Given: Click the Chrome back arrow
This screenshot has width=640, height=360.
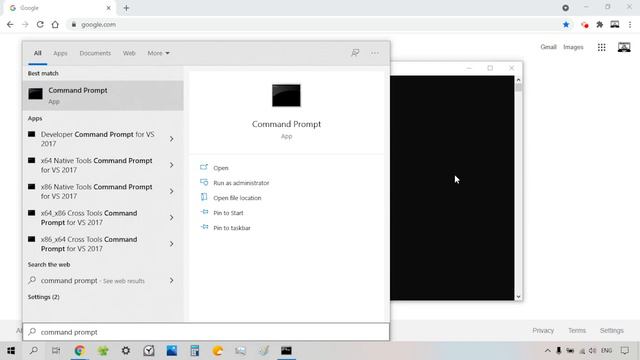Looking at the screenshot, I should pos(10,24).
